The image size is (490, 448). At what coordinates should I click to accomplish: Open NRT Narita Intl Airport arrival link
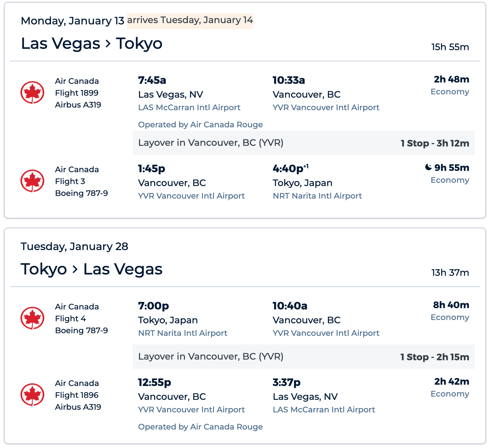point(317,196)
